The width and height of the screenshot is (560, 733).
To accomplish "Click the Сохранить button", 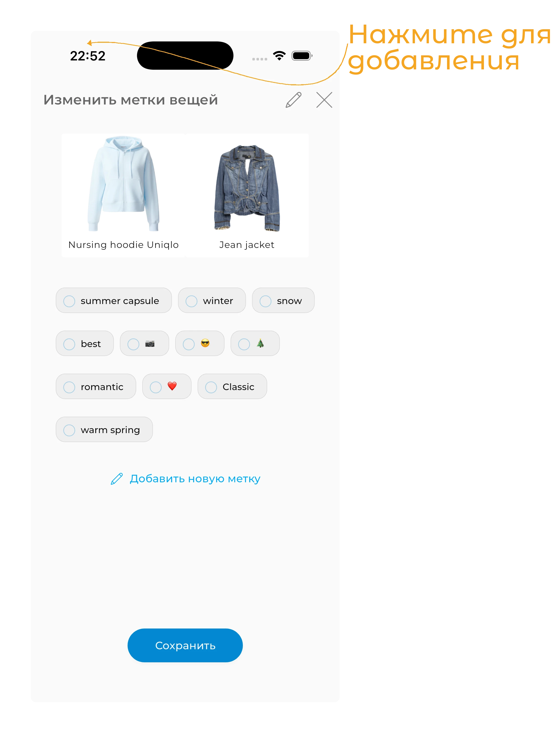I will coord(185,645).
